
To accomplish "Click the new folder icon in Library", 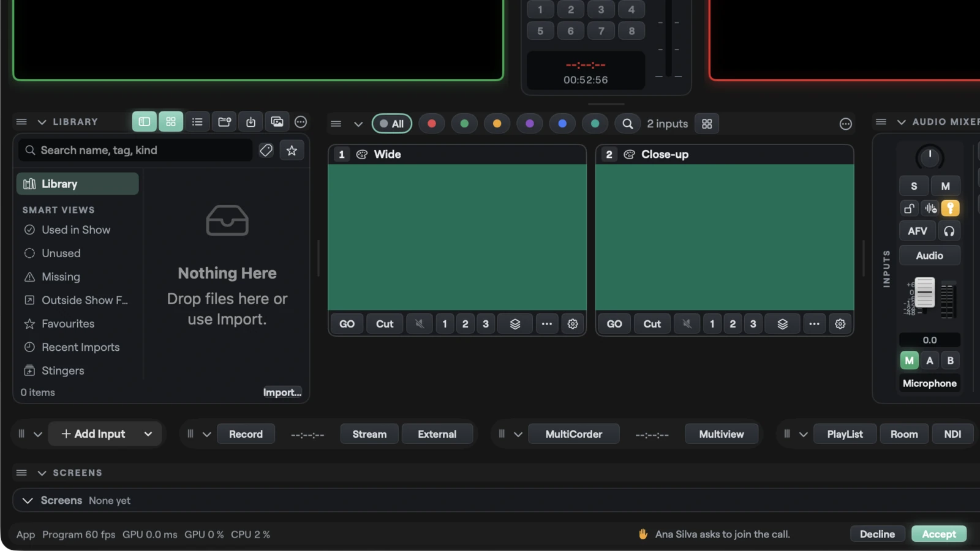I will point(224,122).
